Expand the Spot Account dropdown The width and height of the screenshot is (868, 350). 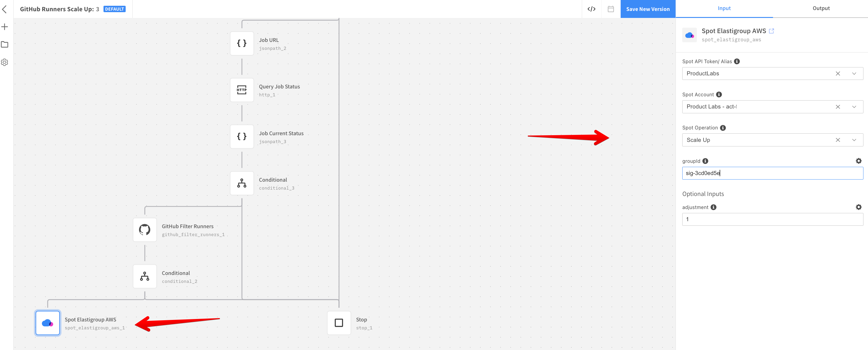[854, 107]
